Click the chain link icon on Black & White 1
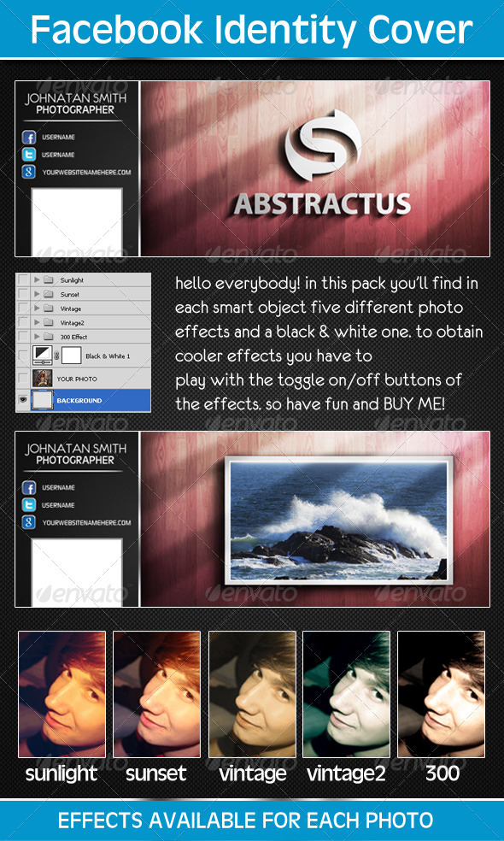Image resolution: width=504 pixels, height=841 pixels. [57, 356]
